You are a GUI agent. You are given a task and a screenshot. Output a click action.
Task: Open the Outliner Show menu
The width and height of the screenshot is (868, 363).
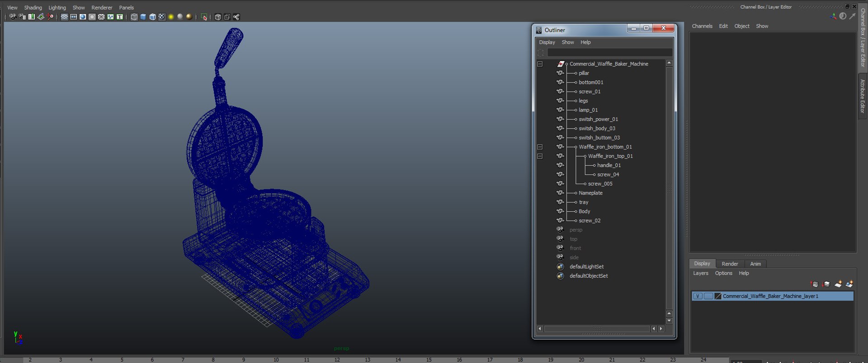[568, 42]
